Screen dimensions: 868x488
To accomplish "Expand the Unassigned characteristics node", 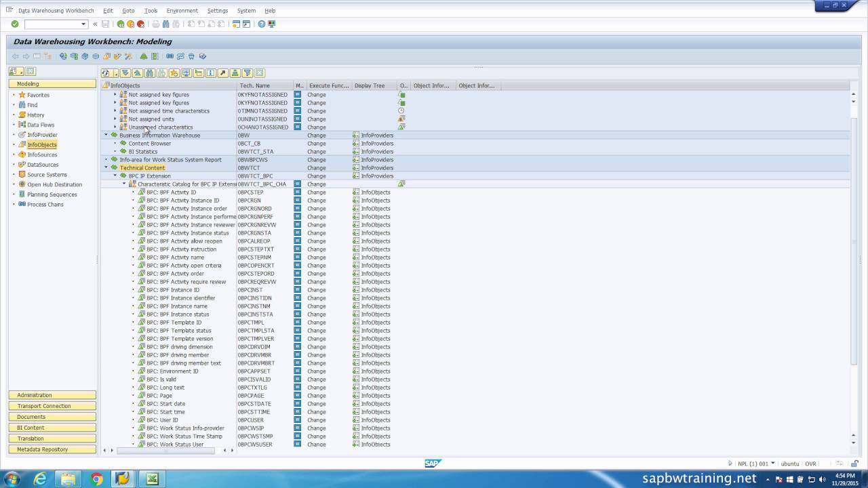I will (x=115, y=127).
